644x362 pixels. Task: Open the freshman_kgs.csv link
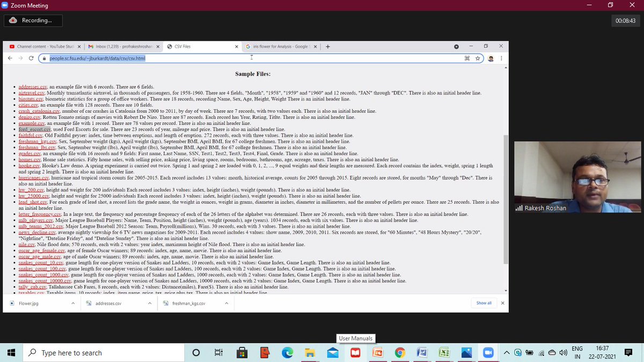pyautogui.click(x=37, y=141)
